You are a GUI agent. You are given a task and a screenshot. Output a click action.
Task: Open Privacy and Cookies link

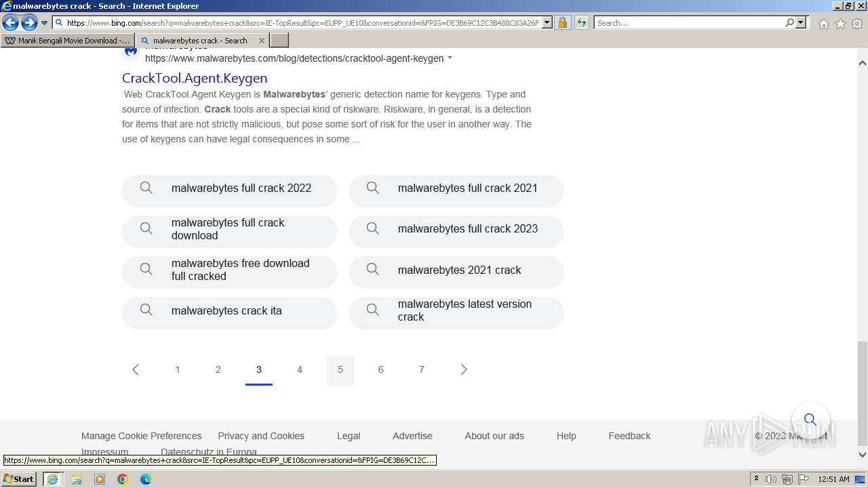click(x=261, y=436)
